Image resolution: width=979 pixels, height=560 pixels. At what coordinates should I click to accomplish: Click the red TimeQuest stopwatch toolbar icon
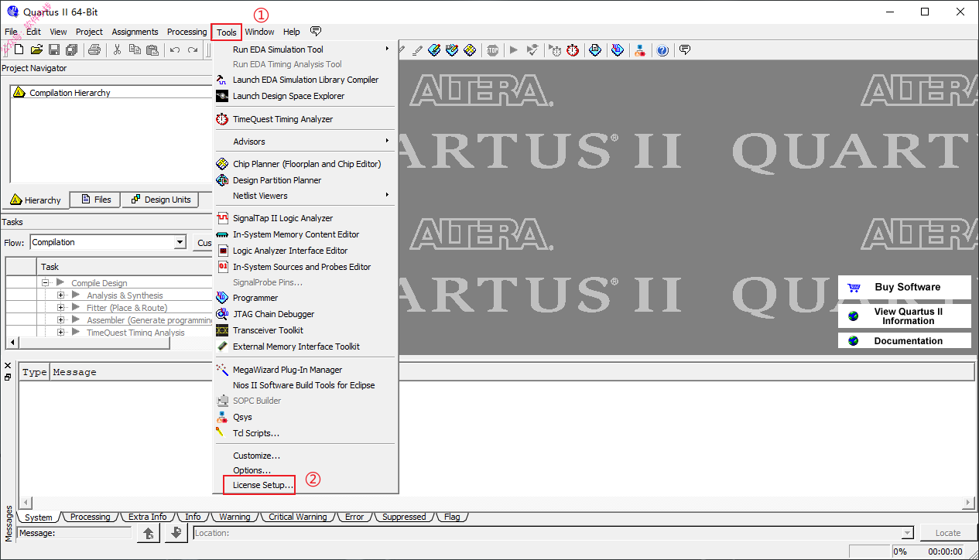click(573, 50)
